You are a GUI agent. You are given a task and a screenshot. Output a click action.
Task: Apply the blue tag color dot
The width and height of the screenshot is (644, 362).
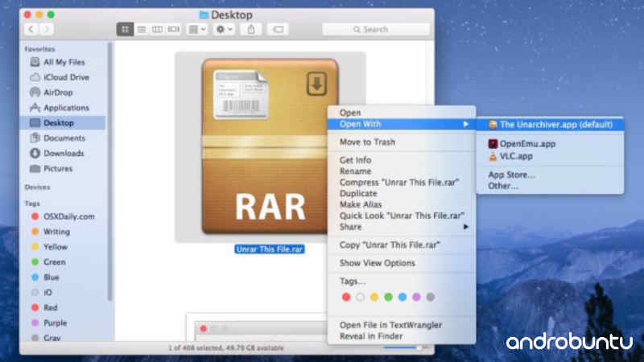tap(402, 297)
